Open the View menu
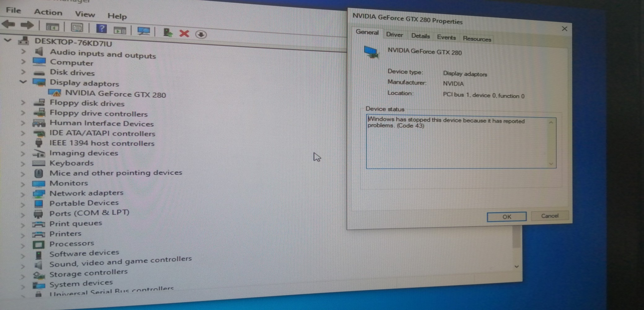644x310 pixels. tap(85, 14)
